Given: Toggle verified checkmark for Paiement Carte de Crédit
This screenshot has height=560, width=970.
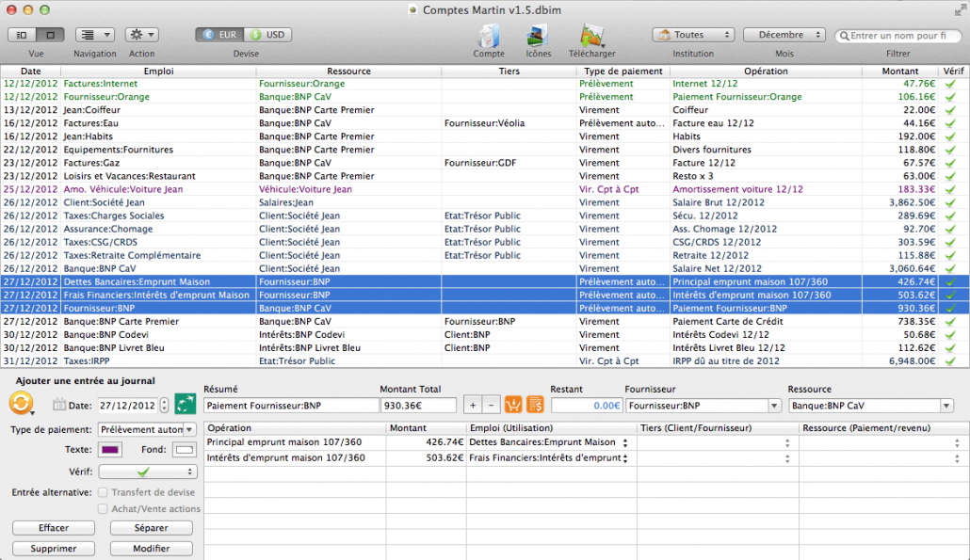Looking at the screenshot, I should 951,322.
